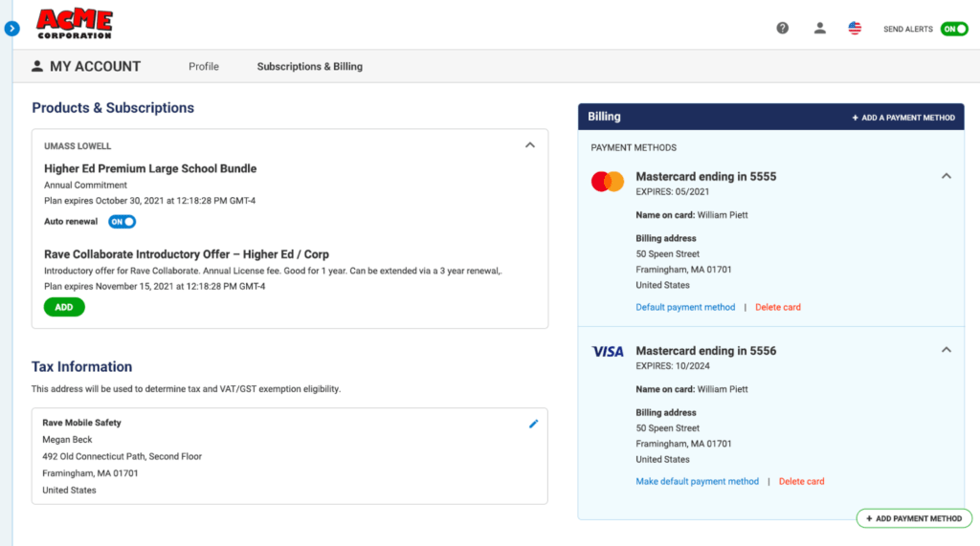Delete the card ending in 5555

click(778, 308)
